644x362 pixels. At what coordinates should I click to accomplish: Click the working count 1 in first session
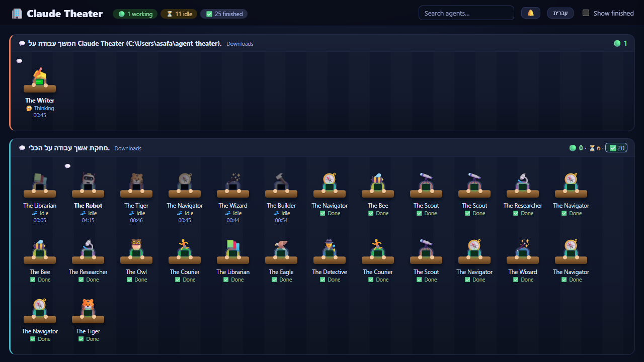pyautogui.click(x=620, y=43)
